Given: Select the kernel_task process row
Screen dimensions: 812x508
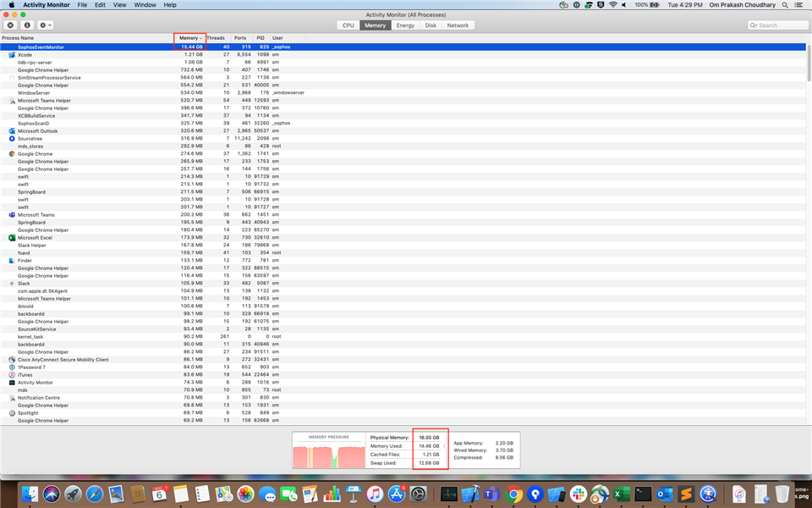Looking at the screenshot, I should [403, 336].
